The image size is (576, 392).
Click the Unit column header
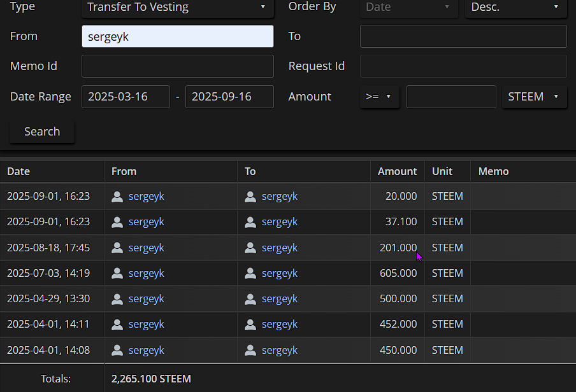442,171
